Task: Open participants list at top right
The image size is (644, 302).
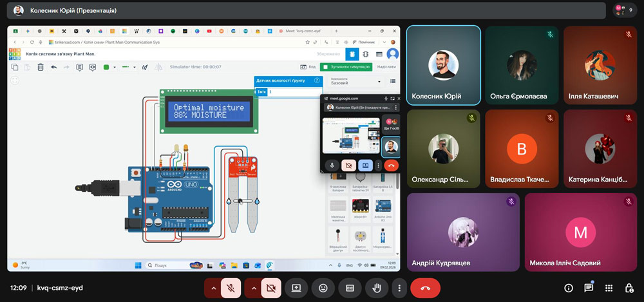Action: [624, 10]
